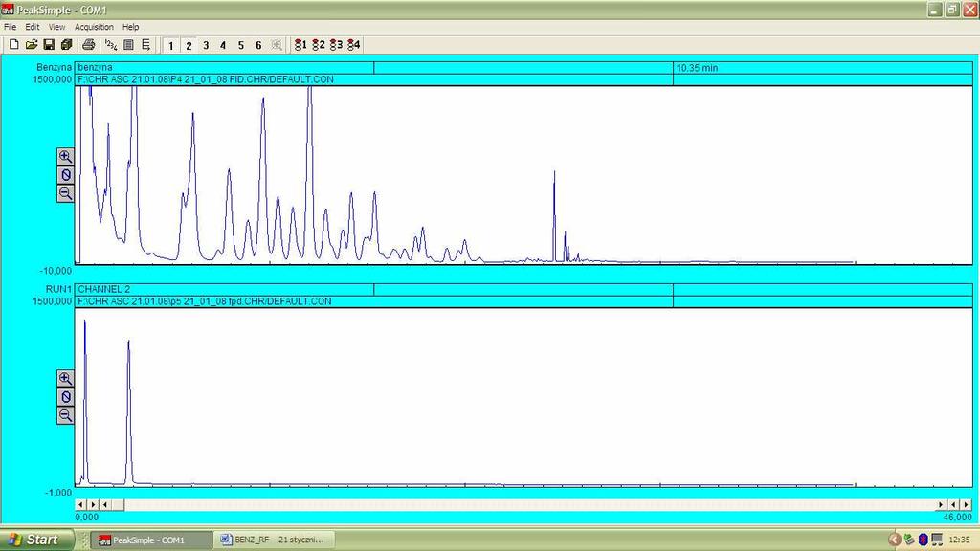Open the 1234 components toolbar icon

[x=111, y=44]
